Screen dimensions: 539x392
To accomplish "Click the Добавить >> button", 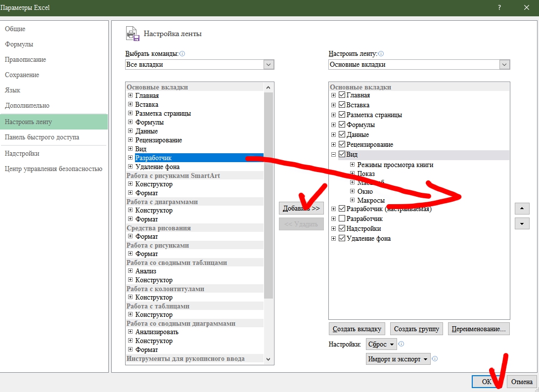I will [x=301, y=208].
